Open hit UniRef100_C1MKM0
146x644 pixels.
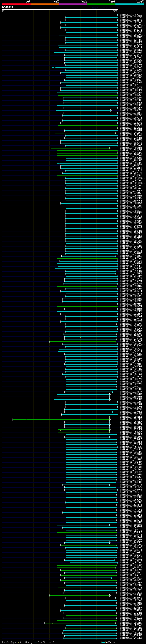tap(131, 271)
